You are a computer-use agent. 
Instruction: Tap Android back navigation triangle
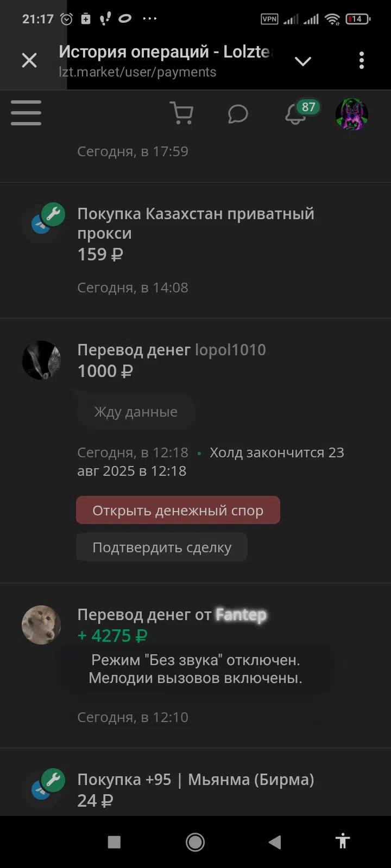275,842
